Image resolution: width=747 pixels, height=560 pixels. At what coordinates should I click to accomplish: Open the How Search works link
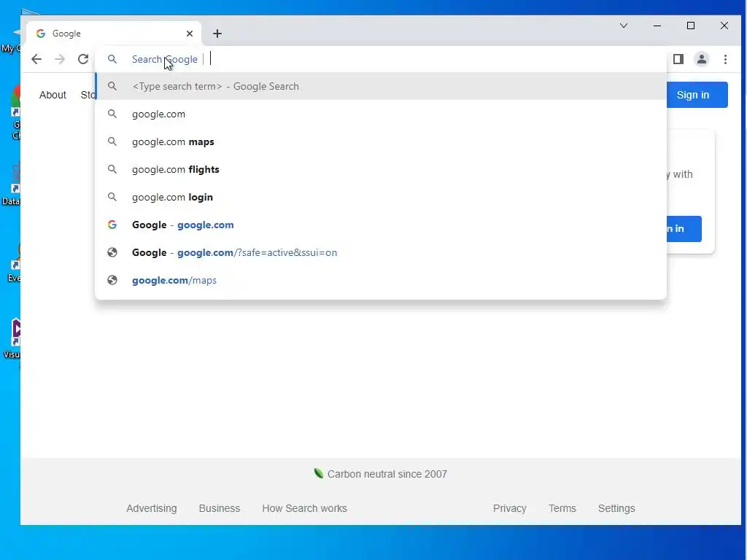(304, 508)
